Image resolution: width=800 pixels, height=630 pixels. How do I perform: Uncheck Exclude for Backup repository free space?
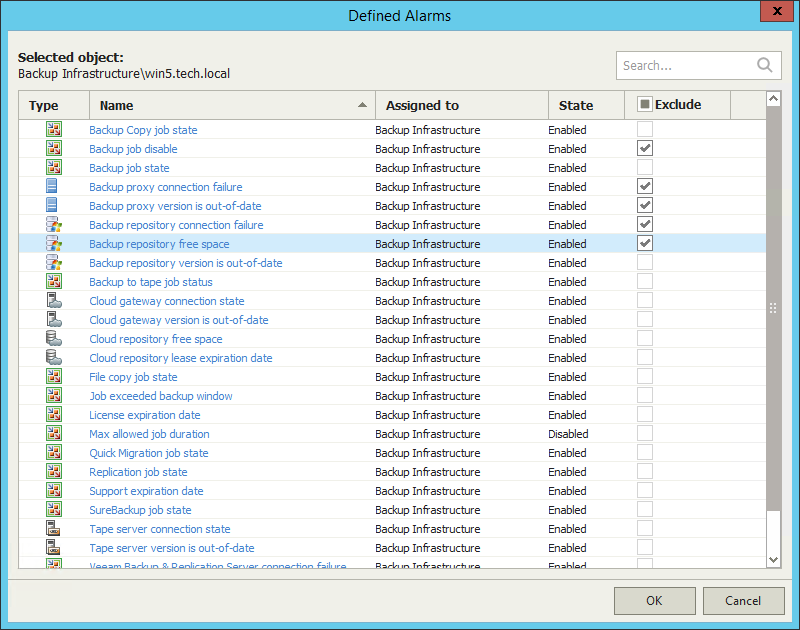coord(645,243)
